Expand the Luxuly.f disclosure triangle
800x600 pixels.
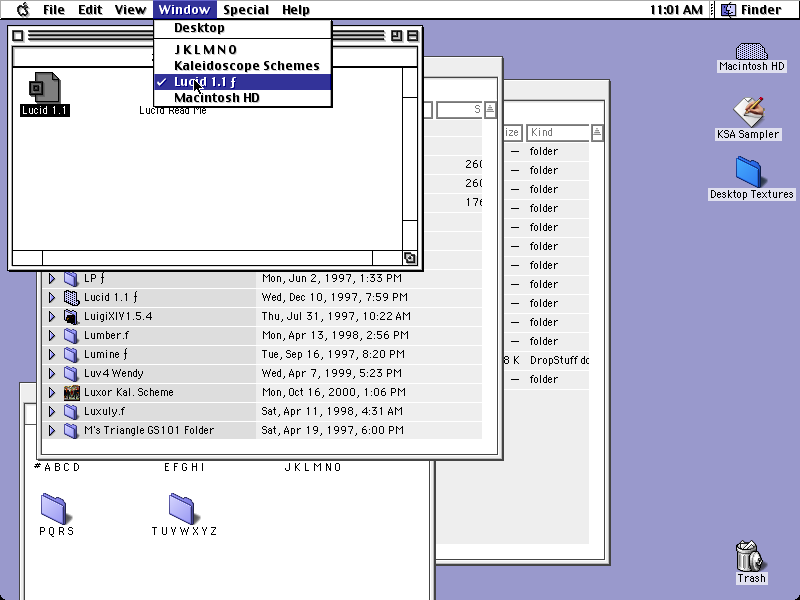click(x=52, y=411)
